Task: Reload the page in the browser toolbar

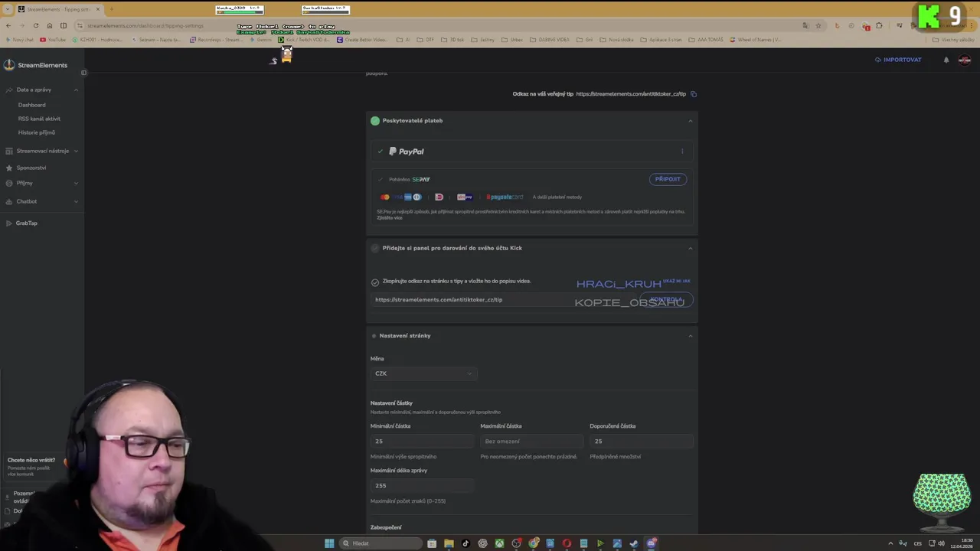Action: pyautogui.click(x=35, y=25)
